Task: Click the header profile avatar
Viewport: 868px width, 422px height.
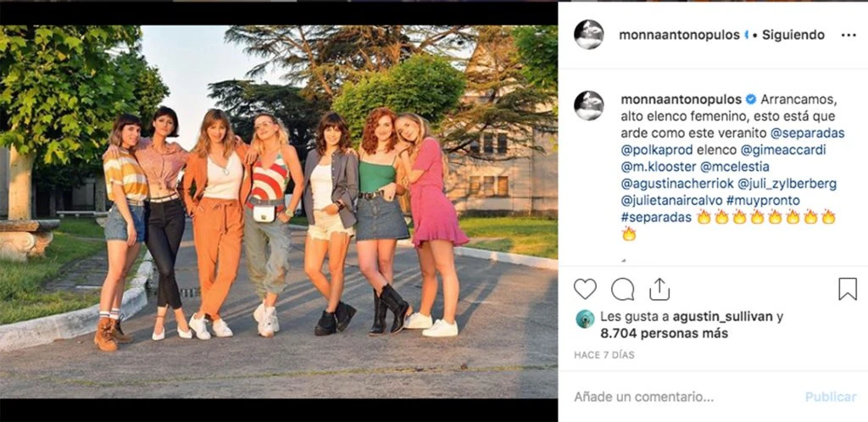Action: coord(588,35)
